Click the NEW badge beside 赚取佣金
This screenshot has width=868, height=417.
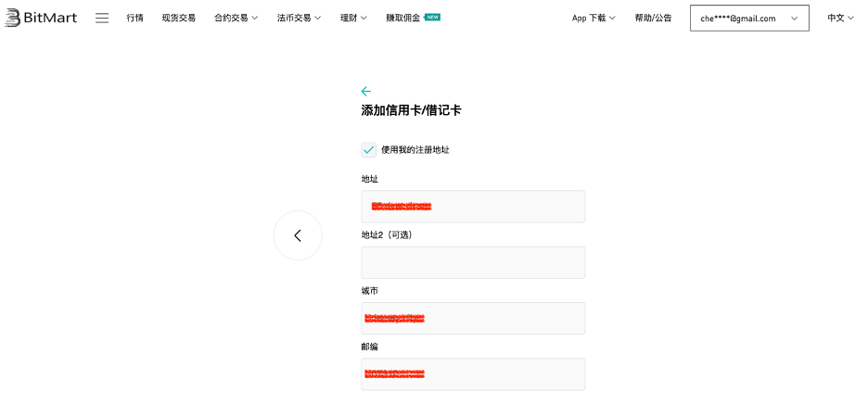coord(432,17)
